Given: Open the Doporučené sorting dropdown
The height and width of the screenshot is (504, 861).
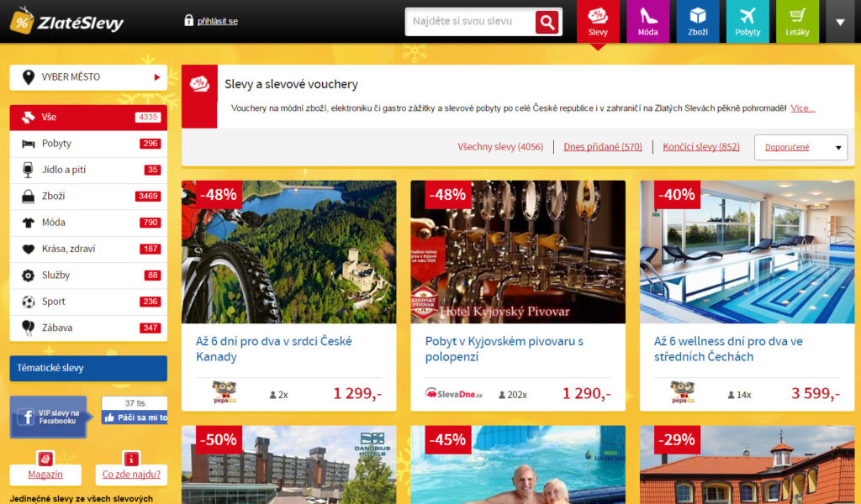Looking at the screenshot, I should coord(800,147).
